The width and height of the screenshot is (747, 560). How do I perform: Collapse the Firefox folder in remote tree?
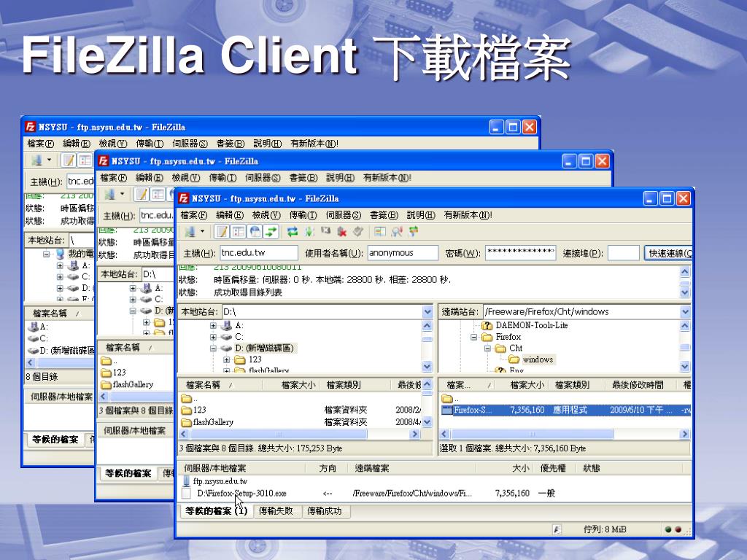[473, 337]
